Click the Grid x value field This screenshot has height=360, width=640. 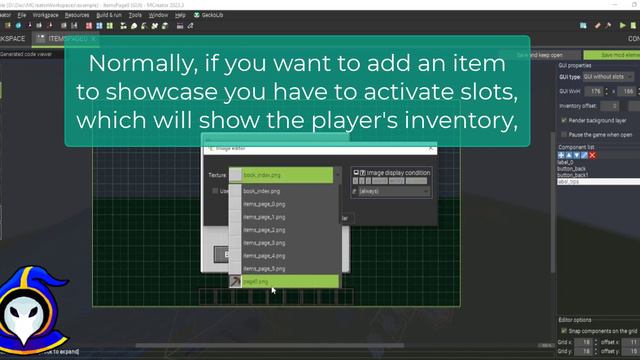tap(583, 342)
